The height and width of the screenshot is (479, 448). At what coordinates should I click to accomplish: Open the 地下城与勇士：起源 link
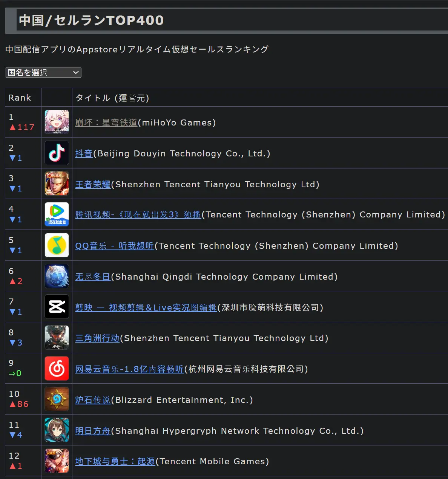tap(115, 462)
